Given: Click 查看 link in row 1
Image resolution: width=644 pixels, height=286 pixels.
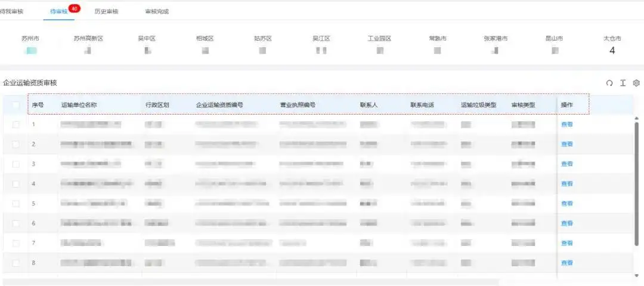Looking at the screenshot, I should (x=566, y=124).
